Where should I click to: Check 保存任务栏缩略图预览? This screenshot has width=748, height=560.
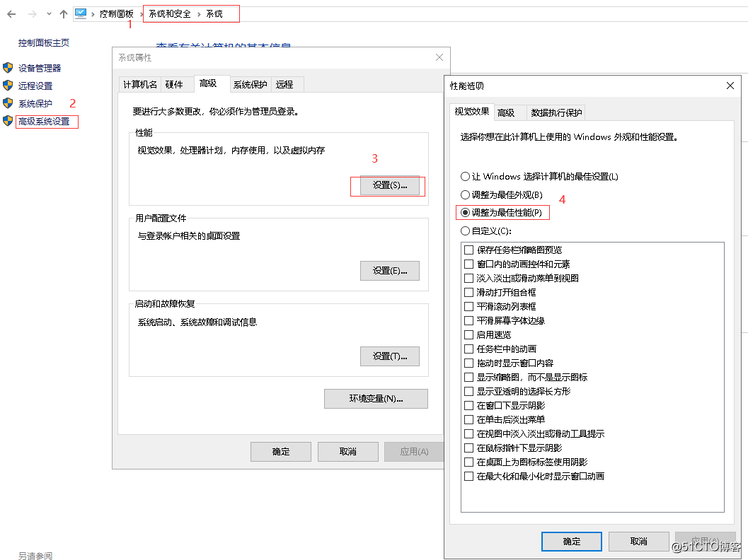point(469,250)
